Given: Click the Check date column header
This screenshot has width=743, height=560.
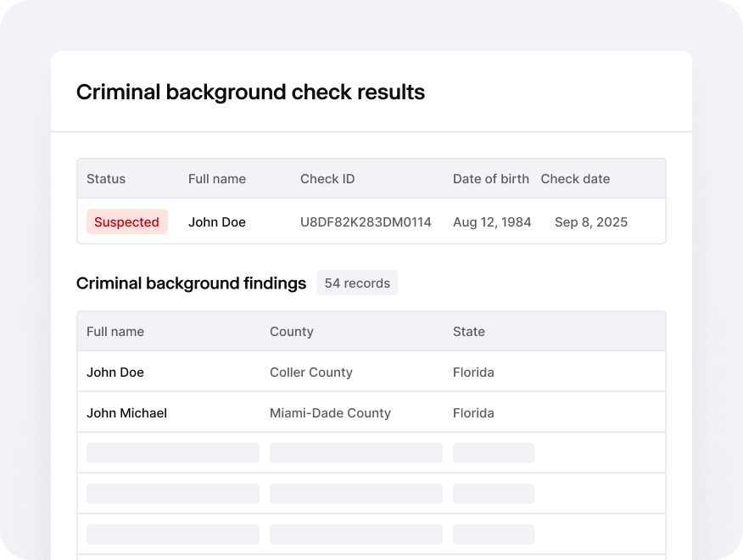Looking at the screenshot, I should [575, 179].
